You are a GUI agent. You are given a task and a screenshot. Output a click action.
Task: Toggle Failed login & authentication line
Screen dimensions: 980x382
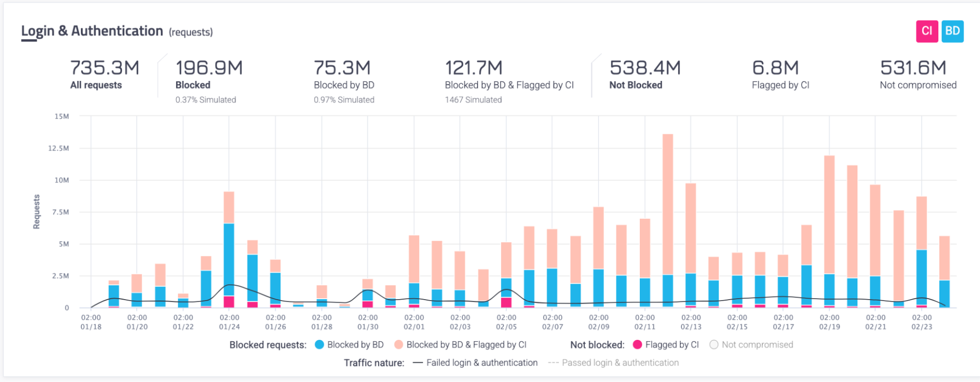(x=475, y=363)
